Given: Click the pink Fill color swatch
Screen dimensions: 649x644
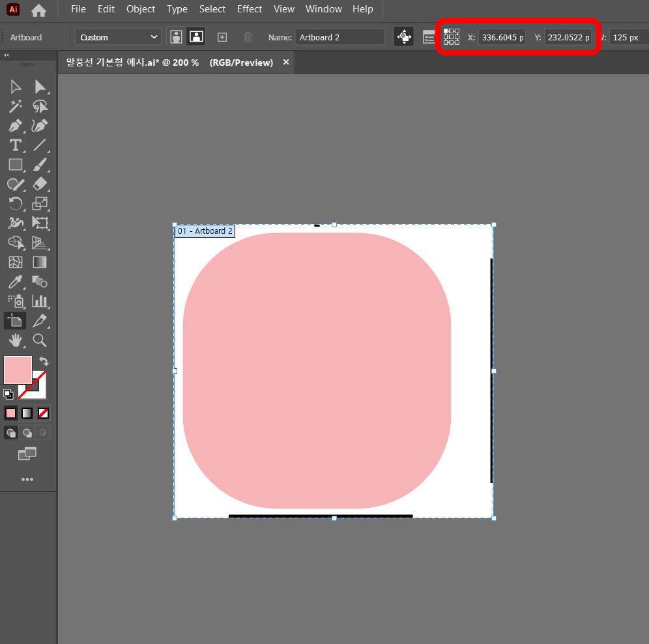Looking at the screenshot, I should [x=18, y=371].
